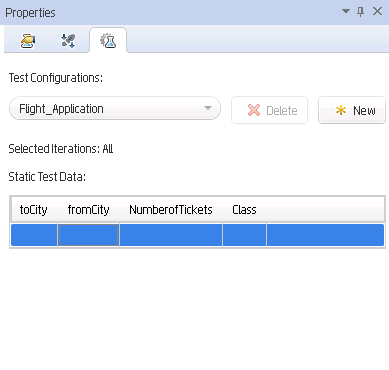
Task: Click the Properties panel title text
Action: click(30, 13)
